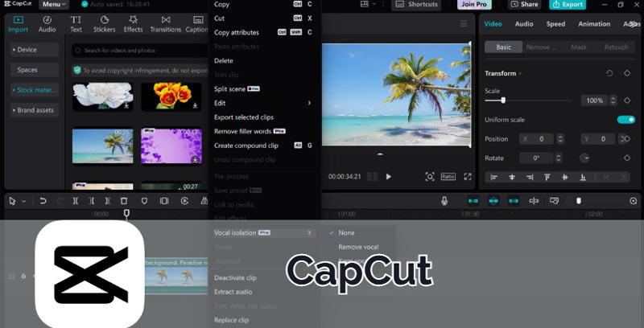Click the Ratio button in the player
Viewport: 644px width, 328px height.
point(448,177)
